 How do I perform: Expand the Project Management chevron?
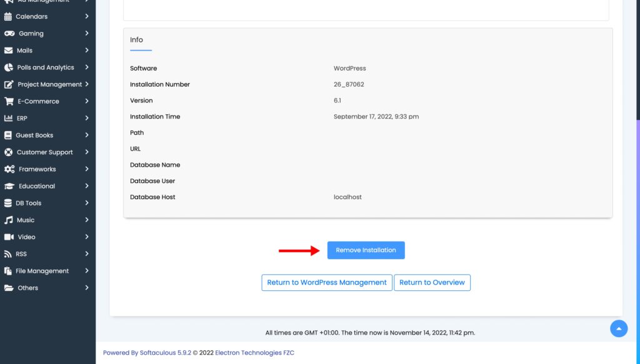87,84
